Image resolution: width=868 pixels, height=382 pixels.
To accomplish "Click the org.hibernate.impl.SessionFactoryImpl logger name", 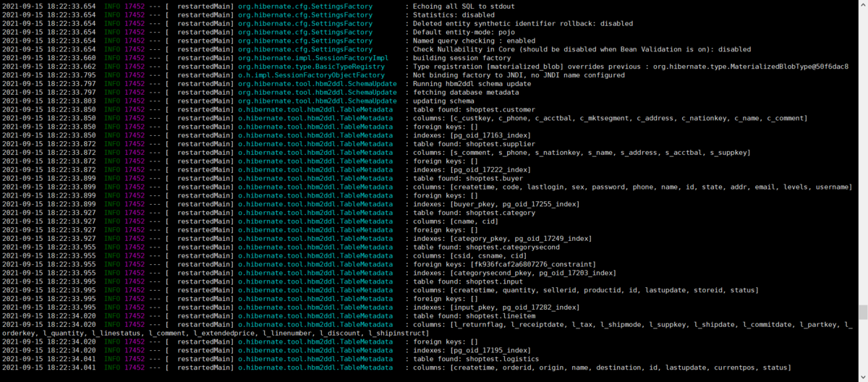I will [x=313, y=58].
